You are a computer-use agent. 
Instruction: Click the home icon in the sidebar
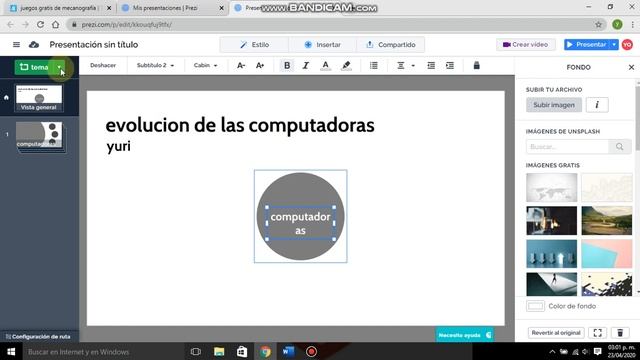[6, 98]
